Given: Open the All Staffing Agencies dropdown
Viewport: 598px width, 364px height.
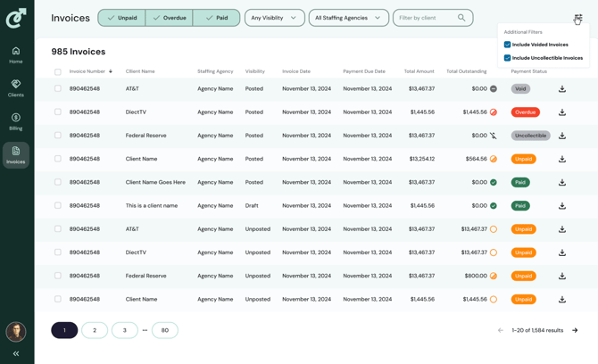Looking at the screenshot, I should pos(348,18).
